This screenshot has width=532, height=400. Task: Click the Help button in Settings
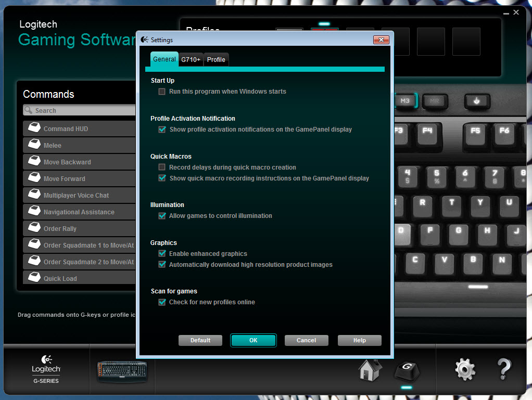click(x=360, y=340)
